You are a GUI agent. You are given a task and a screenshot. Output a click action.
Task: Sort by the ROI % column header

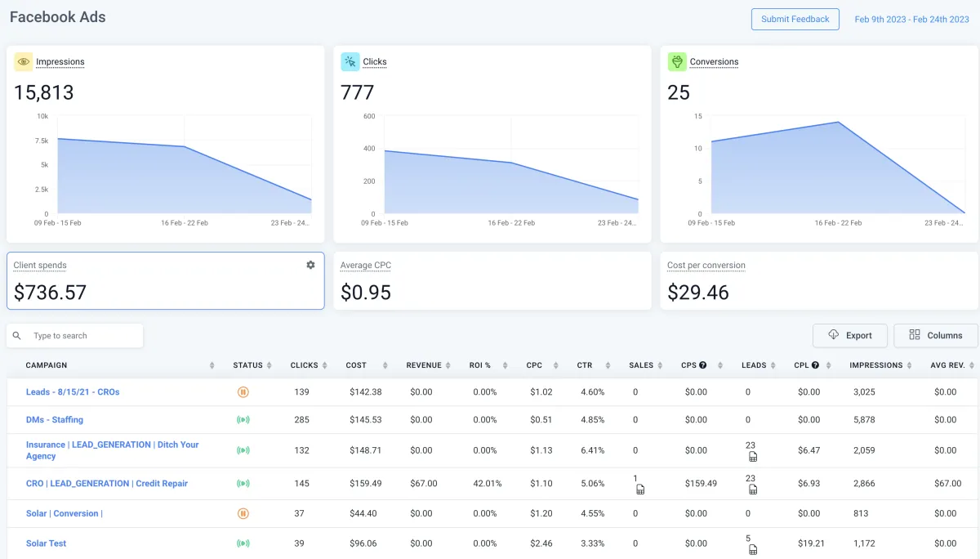pos(488,365)
